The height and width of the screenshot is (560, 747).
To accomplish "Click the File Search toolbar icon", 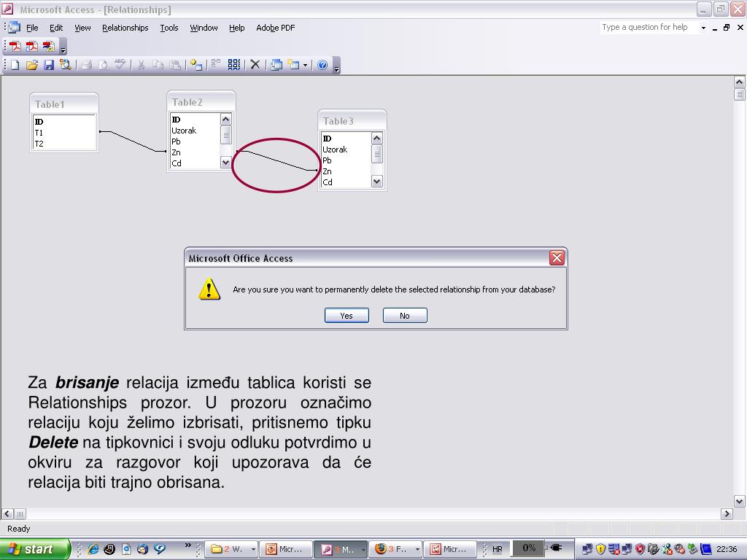I will tap(65, 65).
